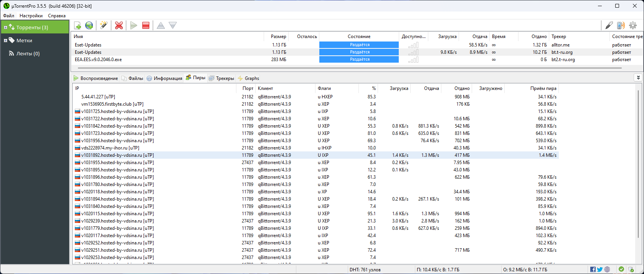
Task: Sort peers by Приём пира column header
Action: click(532, 88)
